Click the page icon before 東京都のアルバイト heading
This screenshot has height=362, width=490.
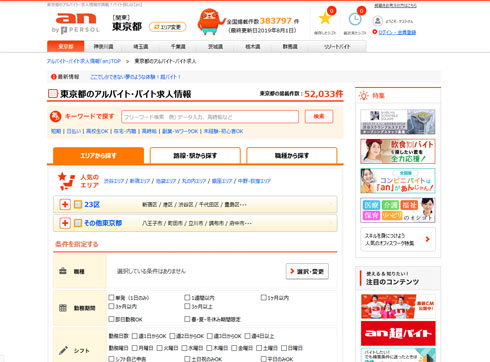pyautogui.click(x=53, y=94)
